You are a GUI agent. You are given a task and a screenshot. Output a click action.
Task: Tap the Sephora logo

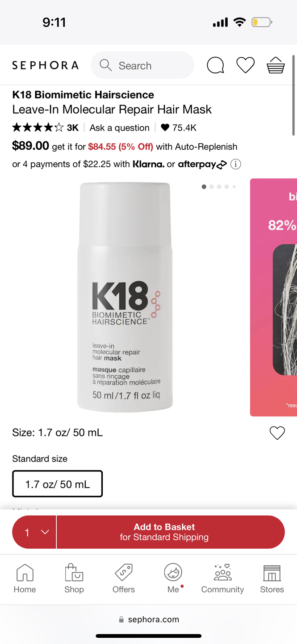coord(45,65)
